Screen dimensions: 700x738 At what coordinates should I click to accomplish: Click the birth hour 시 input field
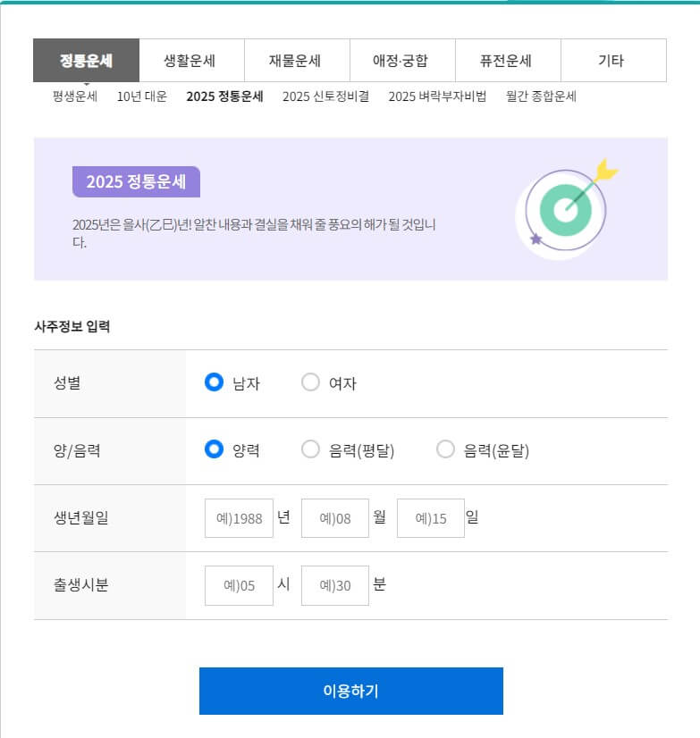click(238, 585)
